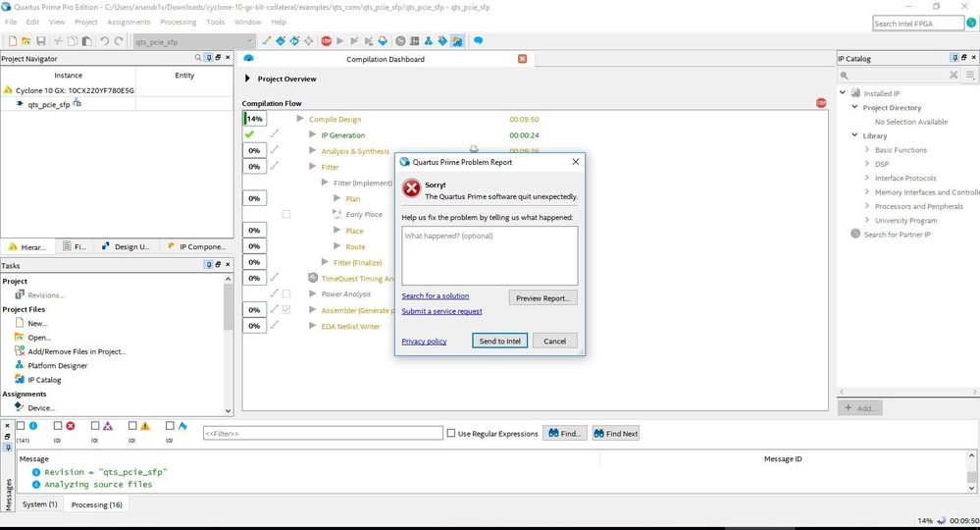Click Cancel in Problem Report dialog
Image resolution: width=980 pixels, height=530 pixels.
click(x=555, y=342)
